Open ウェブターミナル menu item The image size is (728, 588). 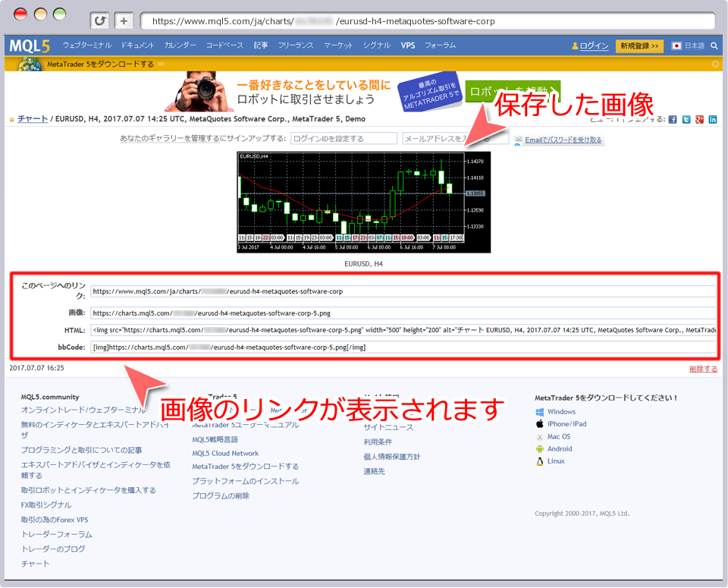[87, 45]
